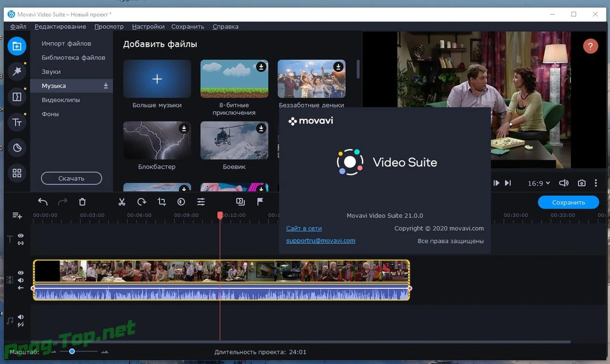610x364 pixels.
Task: Open the Настройки menu
Action: click(148, 26)
